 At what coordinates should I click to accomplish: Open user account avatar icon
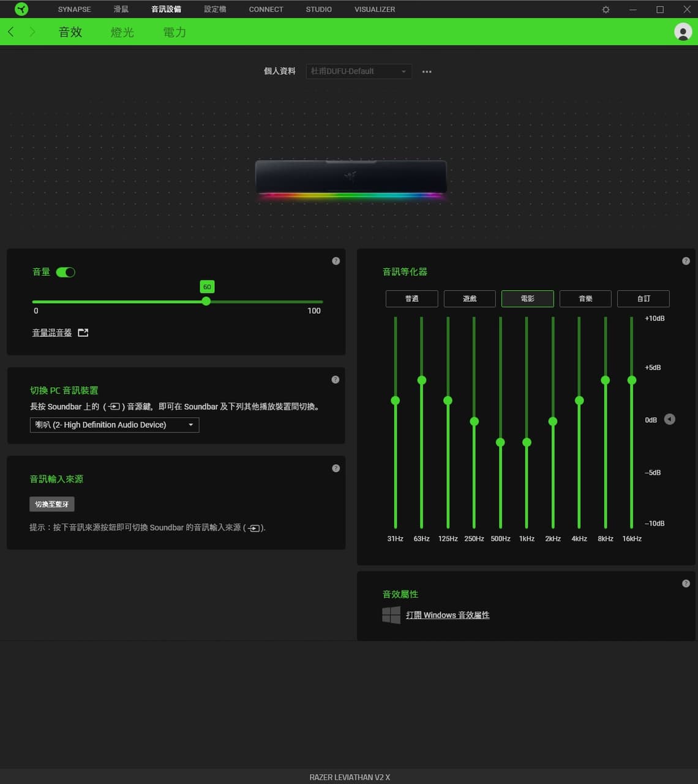(683, 32)
